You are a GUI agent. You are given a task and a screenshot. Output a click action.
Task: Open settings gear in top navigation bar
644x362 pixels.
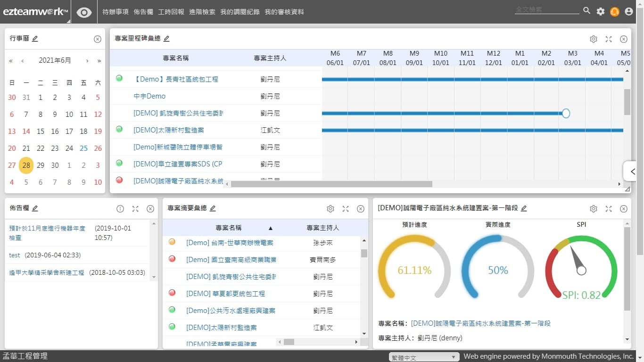pyautogui.click(x=600, y=11)
